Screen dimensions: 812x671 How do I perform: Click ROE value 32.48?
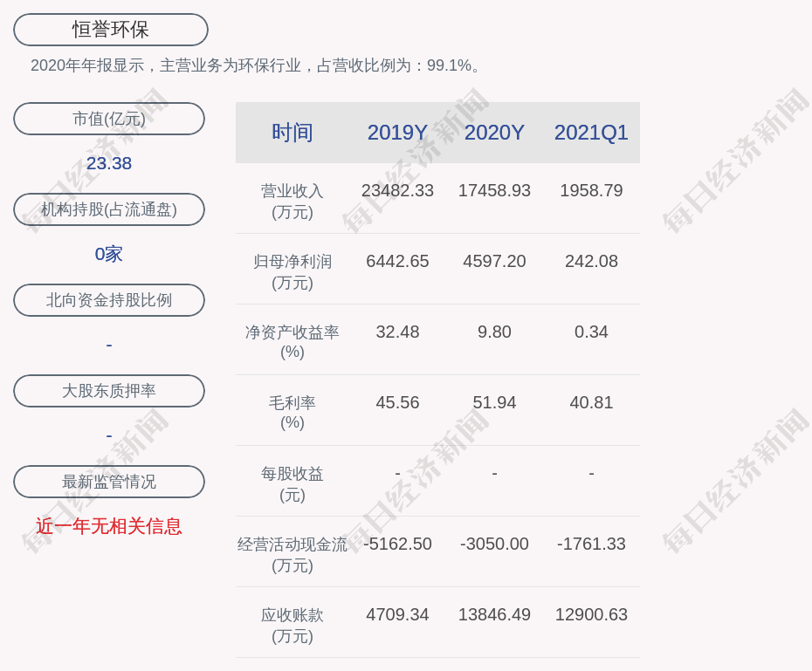point(397,332)
